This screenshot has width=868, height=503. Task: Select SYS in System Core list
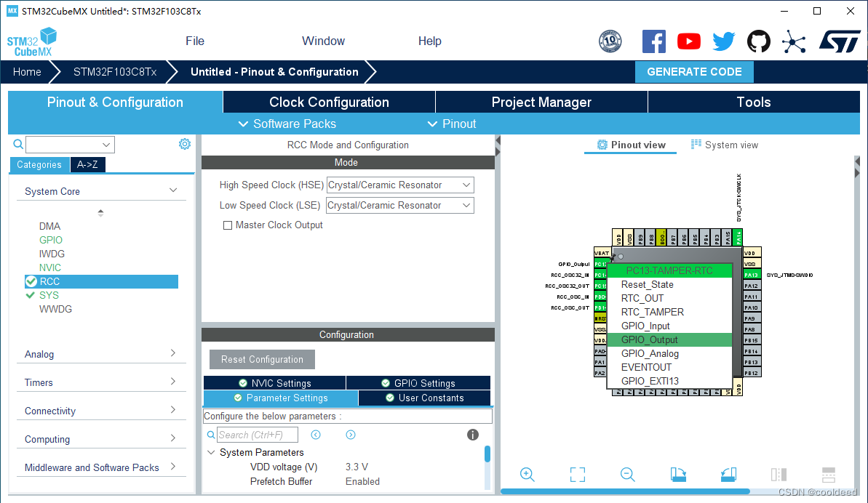49,295
